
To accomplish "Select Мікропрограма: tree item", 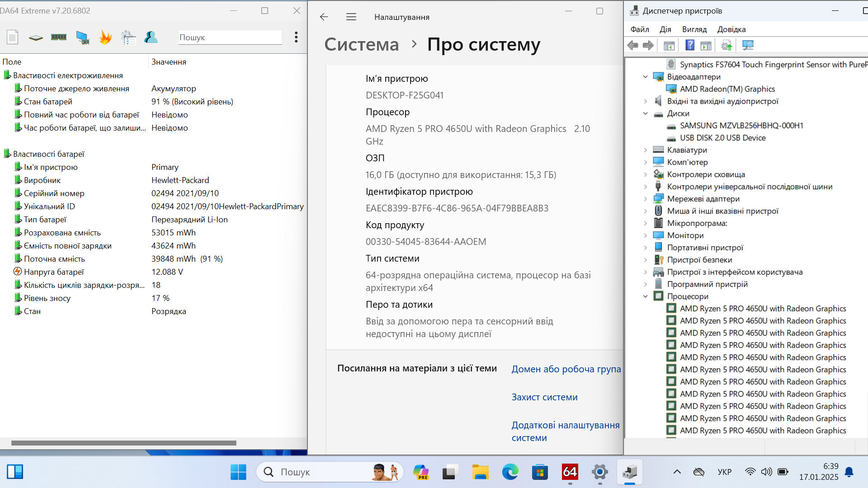I will [x=697, y=223].
